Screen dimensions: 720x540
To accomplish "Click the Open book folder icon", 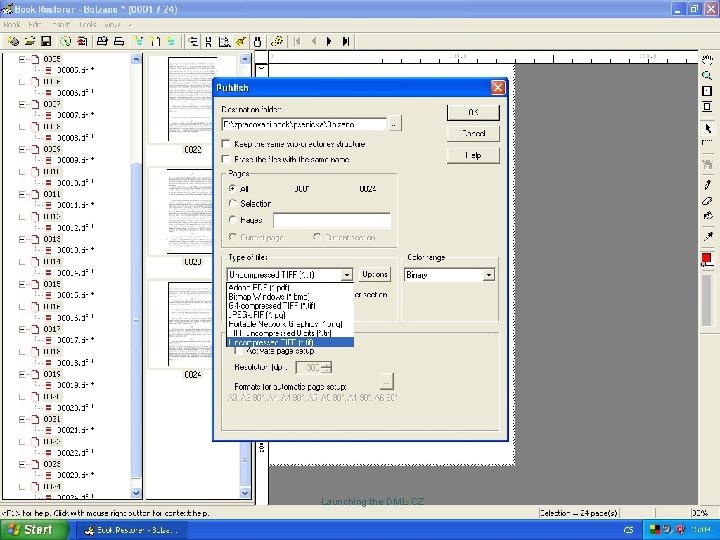I will click(30, 41).
